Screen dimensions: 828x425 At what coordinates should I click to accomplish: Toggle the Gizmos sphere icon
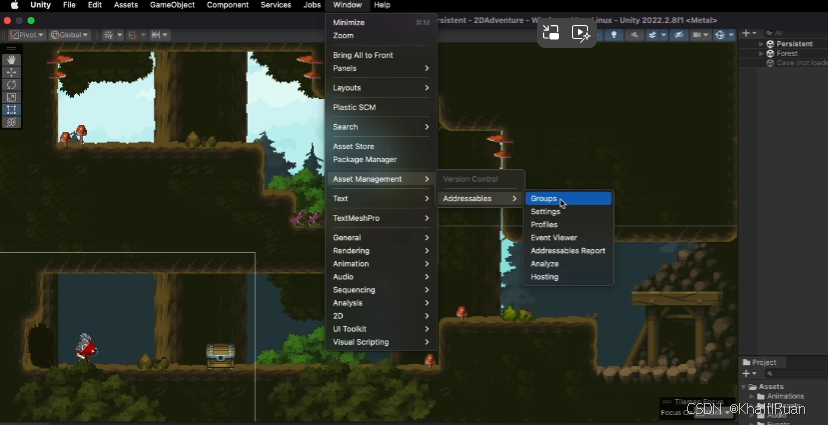(x=720, y=35)
